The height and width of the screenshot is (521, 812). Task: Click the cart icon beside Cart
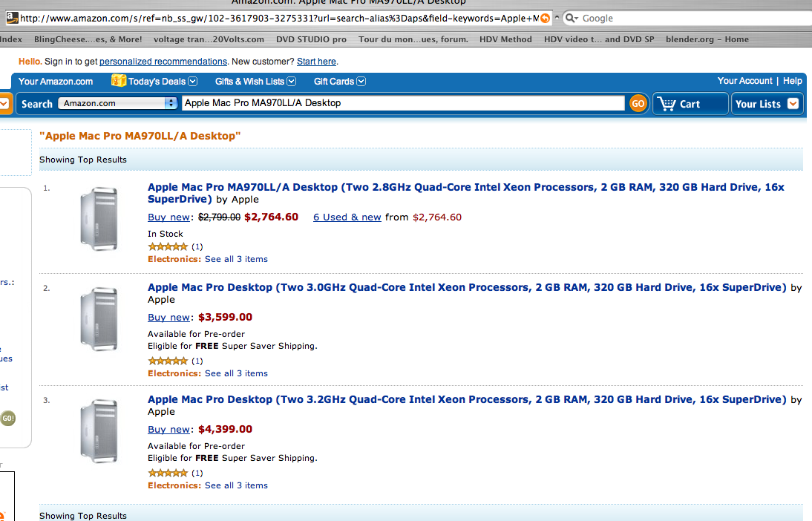pos(667,104)
